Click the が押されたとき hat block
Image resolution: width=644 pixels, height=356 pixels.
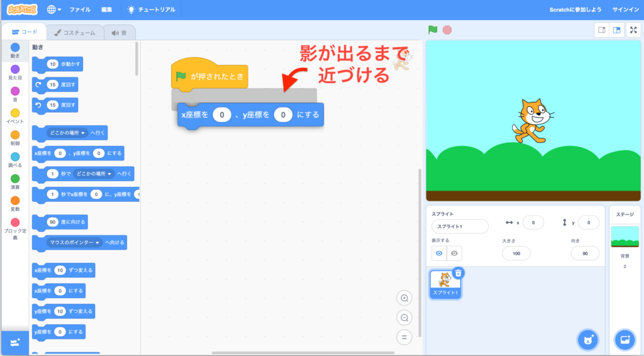[x=209, y=75]
